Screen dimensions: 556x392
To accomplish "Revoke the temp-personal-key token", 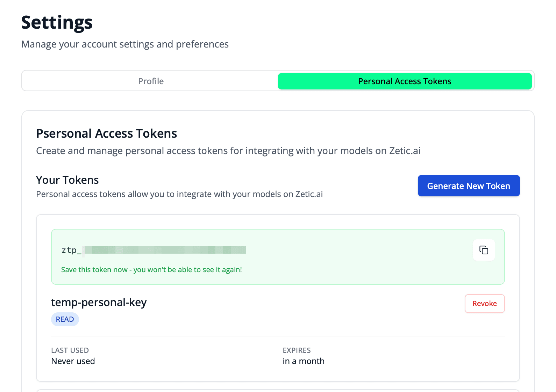I will click(484, 303).
